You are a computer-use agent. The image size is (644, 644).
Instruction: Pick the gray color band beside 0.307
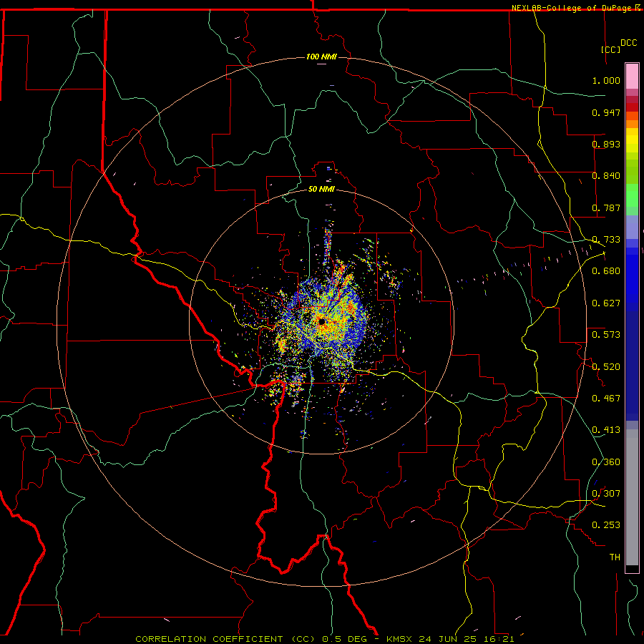(x=632, y=497)
